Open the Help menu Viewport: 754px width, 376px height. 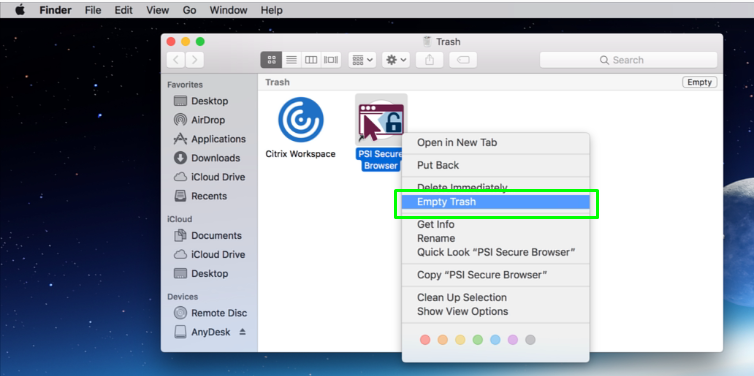[x=272, y=10]
